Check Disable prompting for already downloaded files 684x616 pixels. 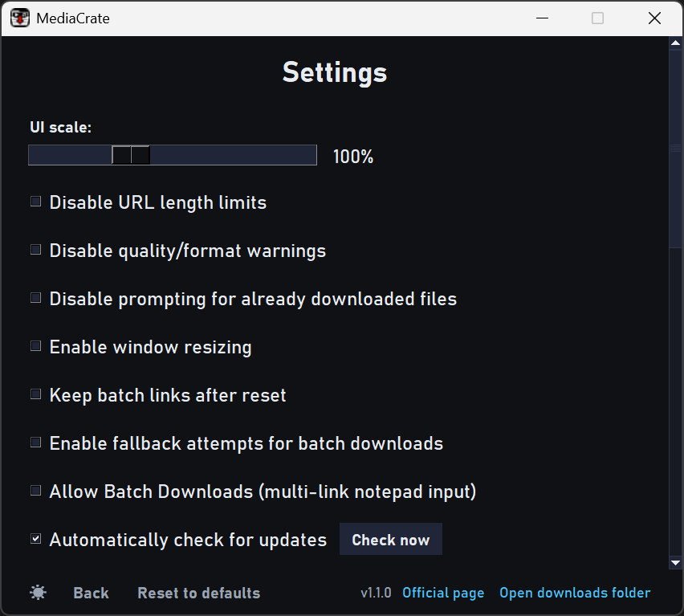click(36, 298)
